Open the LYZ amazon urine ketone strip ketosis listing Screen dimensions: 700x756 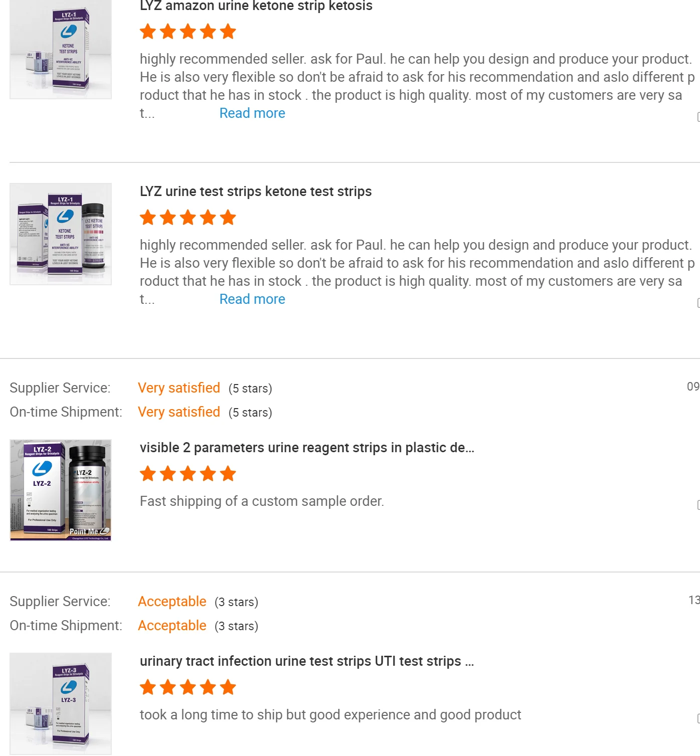coord(256,6)
